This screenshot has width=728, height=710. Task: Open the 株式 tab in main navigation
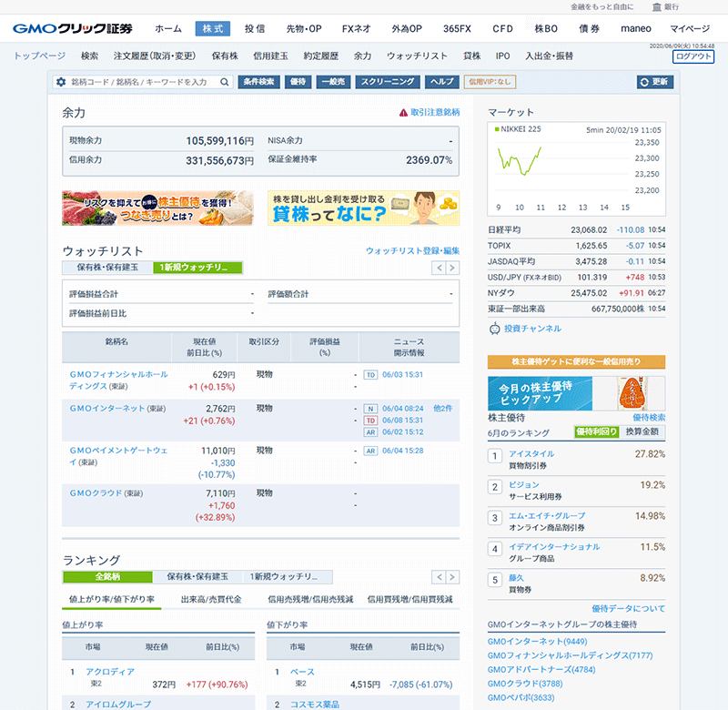coord(213,28)
